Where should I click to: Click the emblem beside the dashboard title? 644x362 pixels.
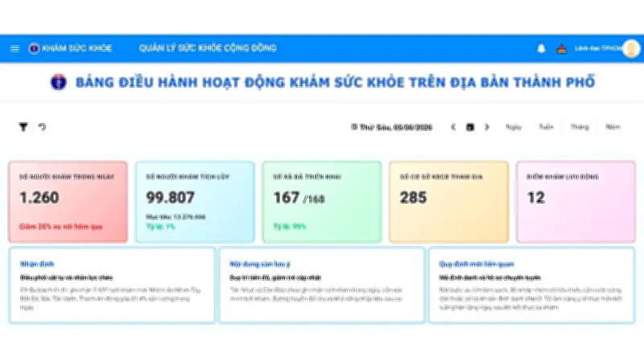(58, 82)
